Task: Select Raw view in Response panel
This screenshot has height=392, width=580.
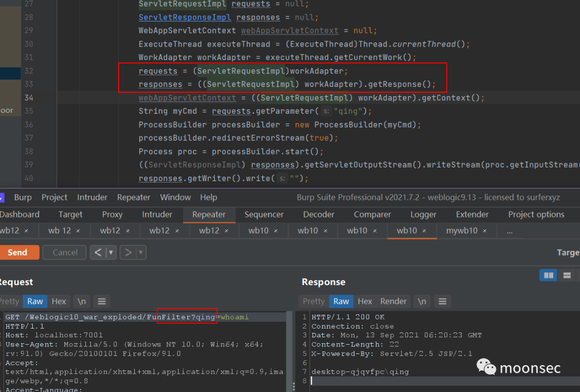Action: point(341,301)
